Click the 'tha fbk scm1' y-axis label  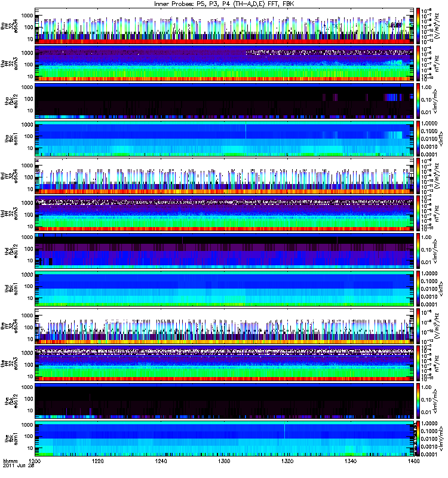point(11,139)
